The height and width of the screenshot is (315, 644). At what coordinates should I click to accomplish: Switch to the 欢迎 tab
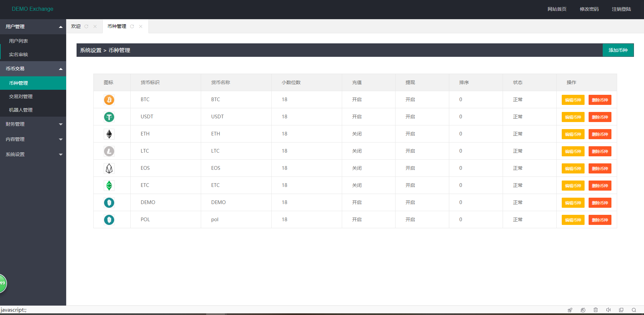tap(76, 26)
